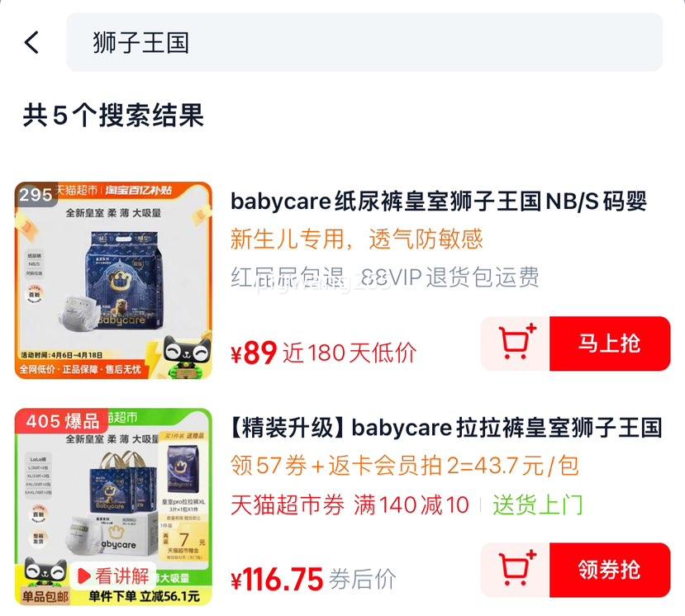Open the 纸尿裤 NB/S product thumbnail

113,280
